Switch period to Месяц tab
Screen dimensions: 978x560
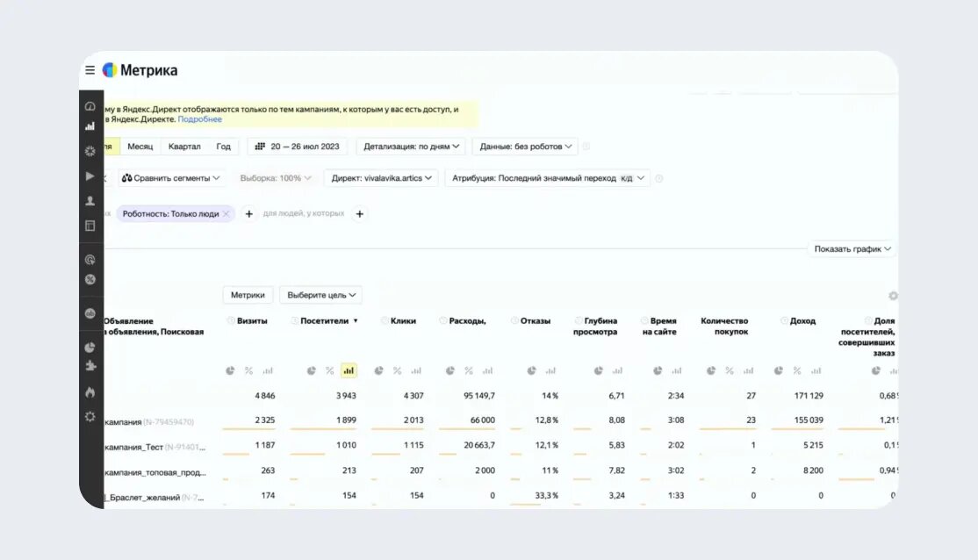click(140, 147)
